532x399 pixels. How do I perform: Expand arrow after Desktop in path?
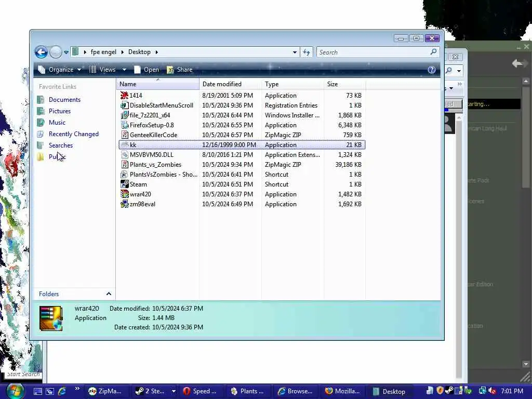coord(157,52)
